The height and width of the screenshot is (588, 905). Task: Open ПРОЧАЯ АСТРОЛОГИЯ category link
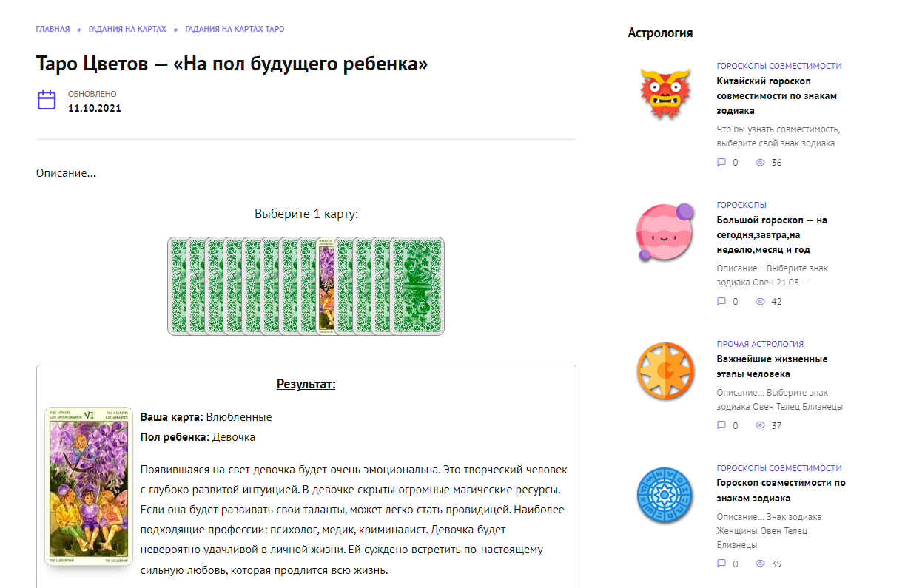click(x=760, y=344)
